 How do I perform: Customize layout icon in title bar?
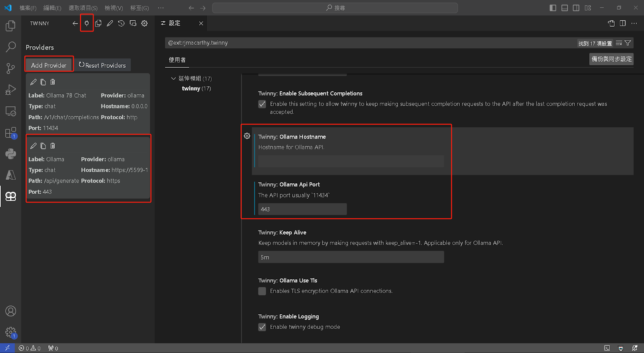(588, 8)
